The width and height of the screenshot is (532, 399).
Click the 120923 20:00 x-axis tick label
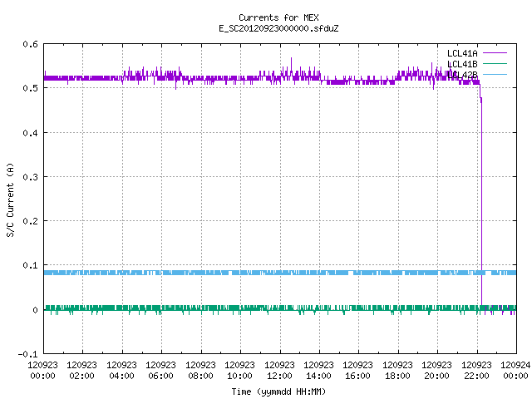click(x=436, y=370)
